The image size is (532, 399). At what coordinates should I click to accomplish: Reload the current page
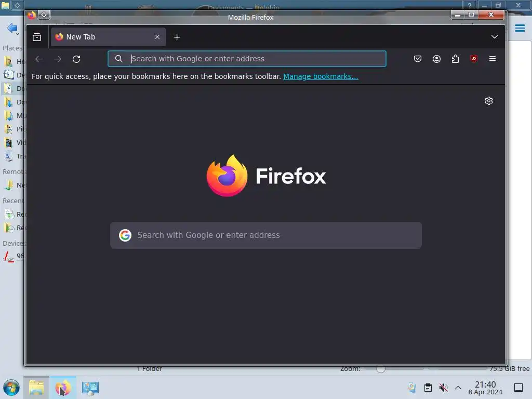[x=76, y=59]
